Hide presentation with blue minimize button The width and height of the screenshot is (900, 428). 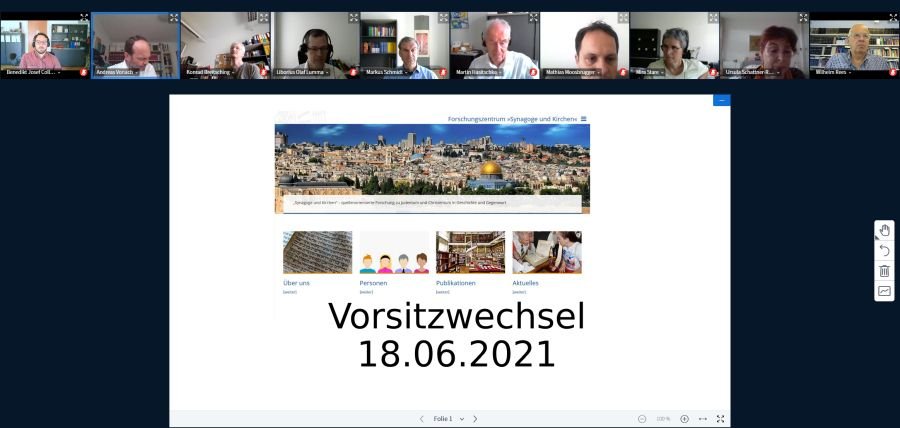(x=721, y=100)
